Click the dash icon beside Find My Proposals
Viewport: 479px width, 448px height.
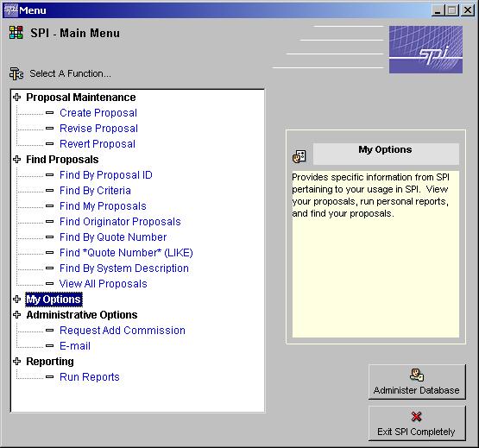(x=49, y=206)
